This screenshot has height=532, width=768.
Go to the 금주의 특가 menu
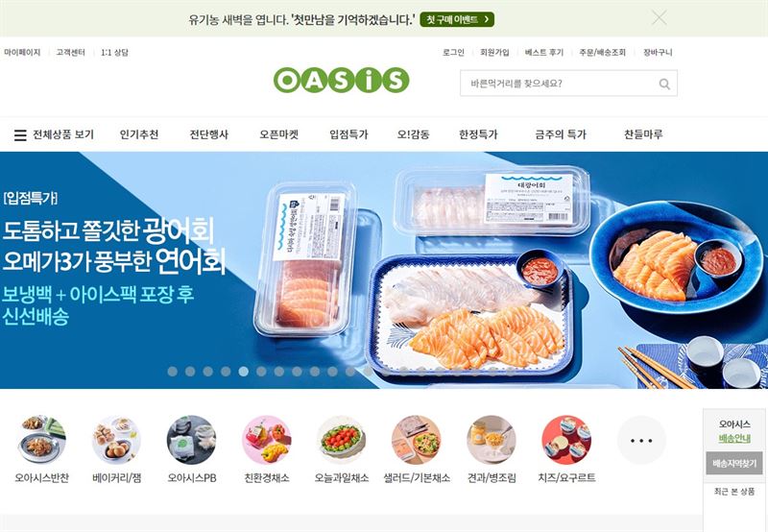[561, 134]
